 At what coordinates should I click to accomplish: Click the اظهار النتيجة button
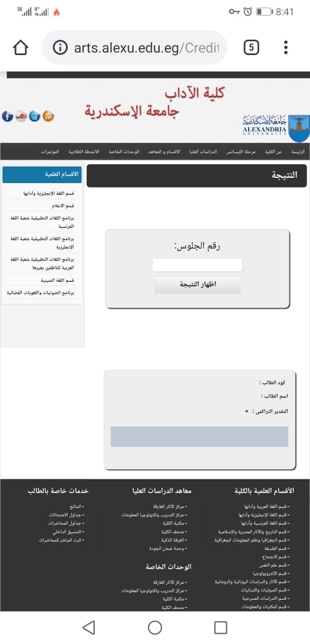point(197,285)
